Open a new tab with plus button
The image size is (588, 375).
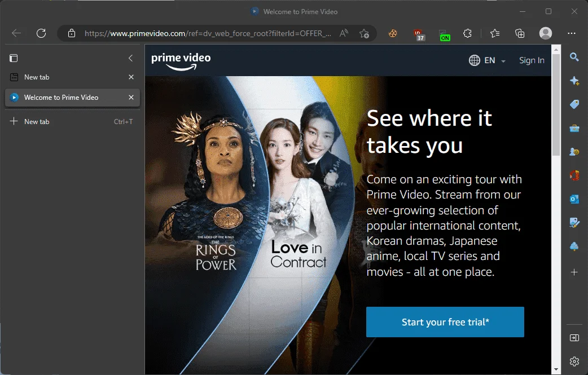click(14, 121)
